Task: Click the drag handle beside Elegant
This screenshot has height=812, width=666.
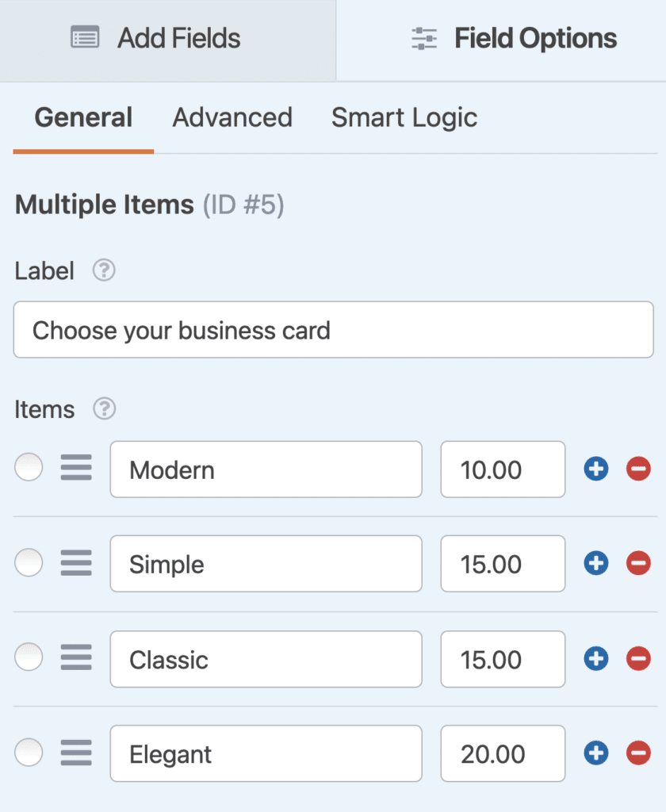Action: 76,753
